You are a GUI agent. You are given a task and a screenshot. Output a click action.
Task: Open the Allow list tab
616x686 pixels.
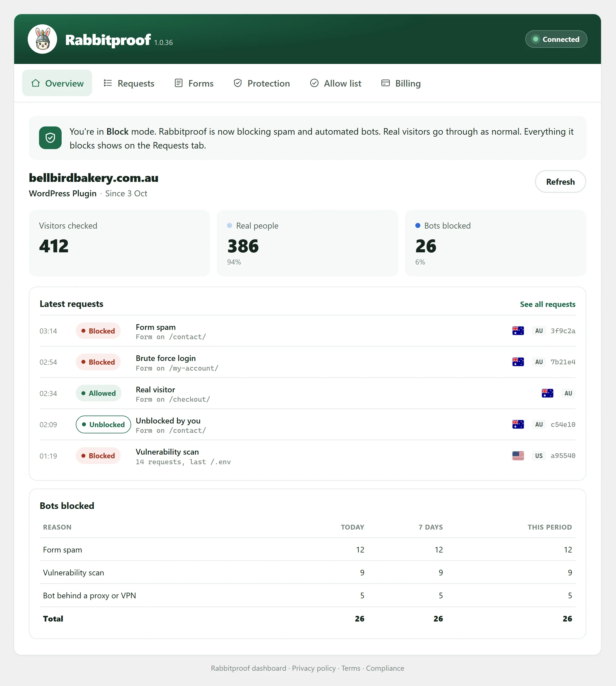tap(336, 83)
